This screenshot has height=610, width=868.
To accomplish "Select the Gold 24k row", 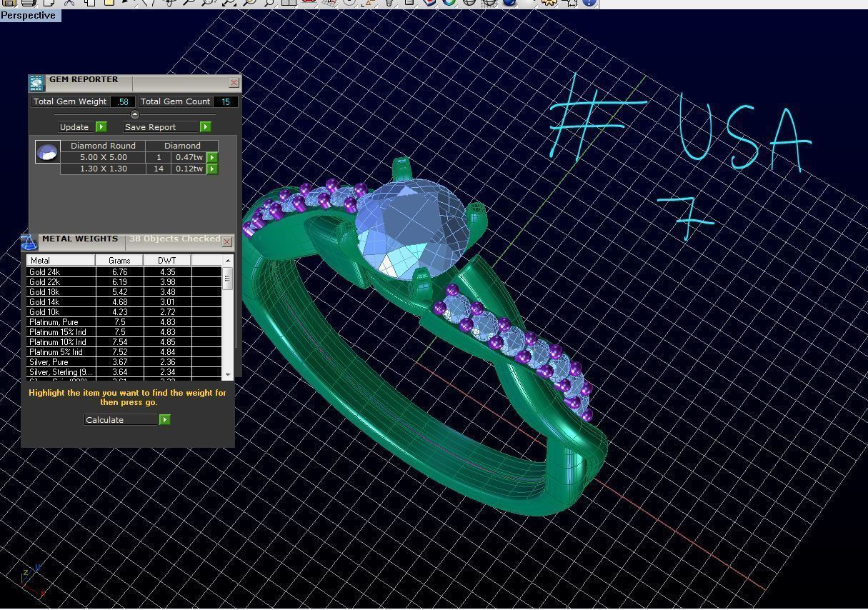I will coord(124,271).
